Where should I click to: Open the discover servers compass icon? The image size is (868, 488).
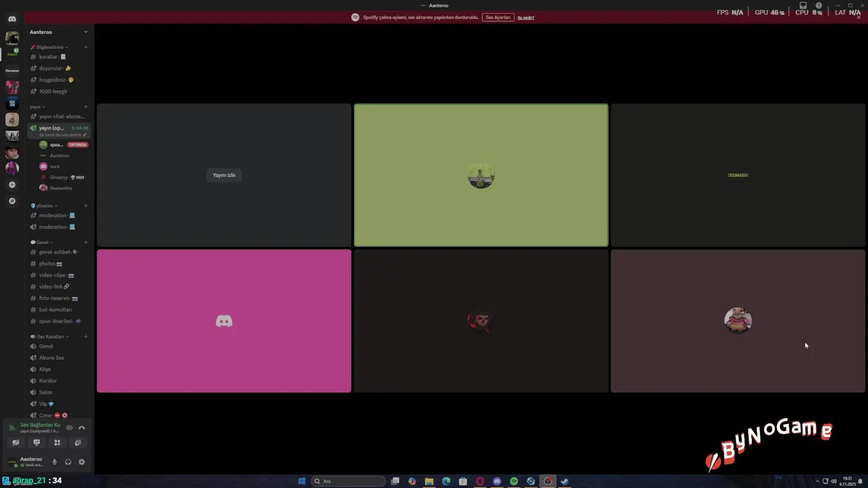tap(12, 201)
